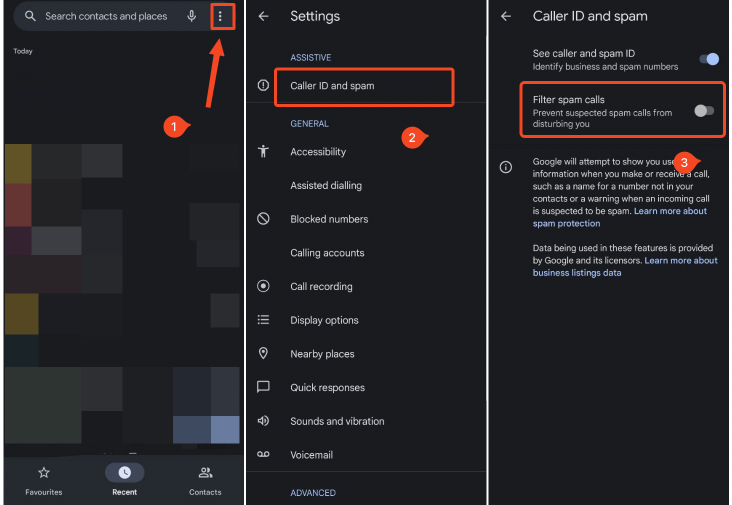The width and height of the screenshot is (732, 505).
Task: Tap the Call recording icon
Action: click(263, 286)
